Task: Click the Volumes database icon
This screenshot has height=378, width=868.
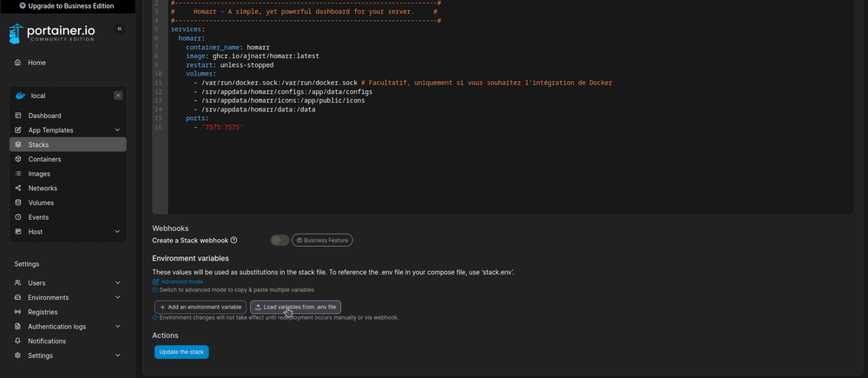Action: point(18,202)
